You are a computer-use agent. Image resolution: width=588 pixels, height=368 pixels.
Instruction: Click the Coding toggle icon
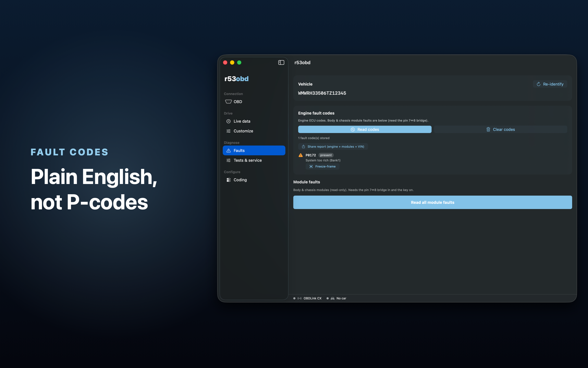(228, 180)
